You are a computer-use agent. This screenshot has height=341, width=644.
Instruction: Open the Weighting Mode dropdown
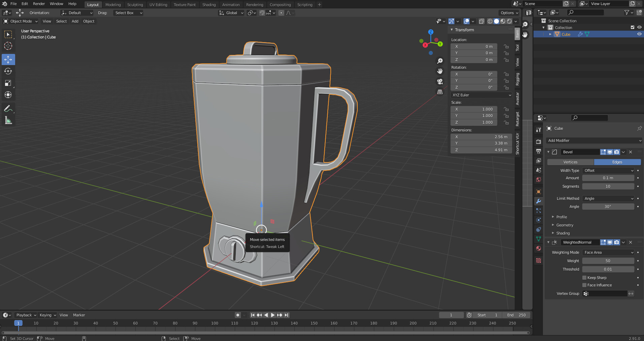[x=608, y=252]
